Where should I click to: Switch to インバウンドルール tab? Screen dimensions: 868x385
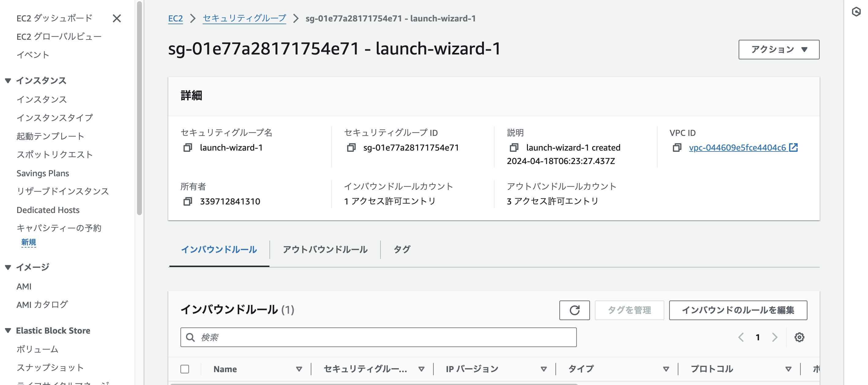point(219,249)
